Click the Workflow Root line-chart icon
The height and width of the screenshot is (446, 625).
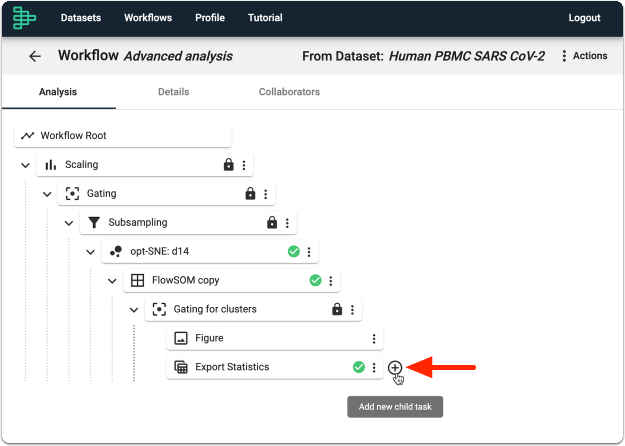tap(28, 136)
